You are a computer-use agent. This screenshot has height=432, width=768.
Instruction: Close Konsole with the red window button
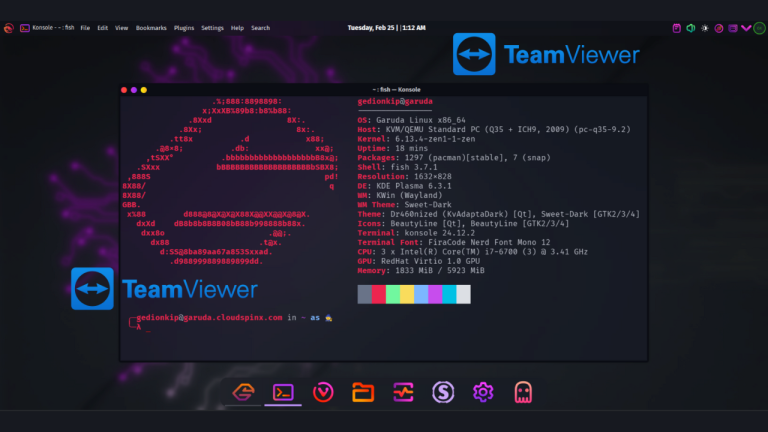(124, 90)
